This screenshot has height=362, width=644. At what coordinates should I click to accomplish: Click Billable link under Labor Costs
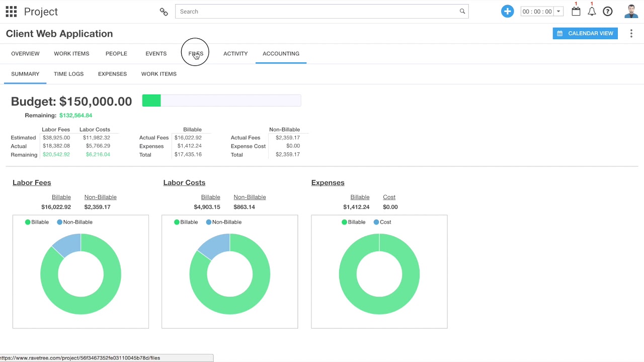click(x=210, y=197)
